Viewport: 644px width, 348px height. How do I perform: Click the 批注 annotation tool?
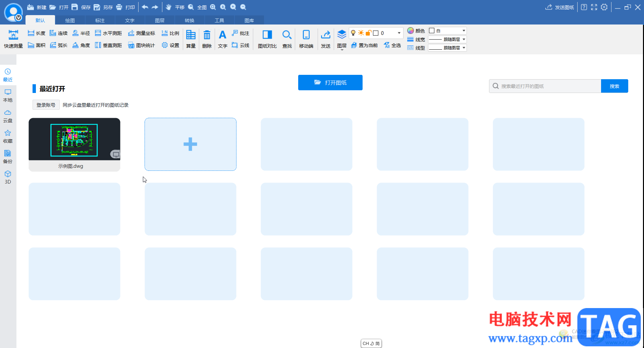[240, 33]
